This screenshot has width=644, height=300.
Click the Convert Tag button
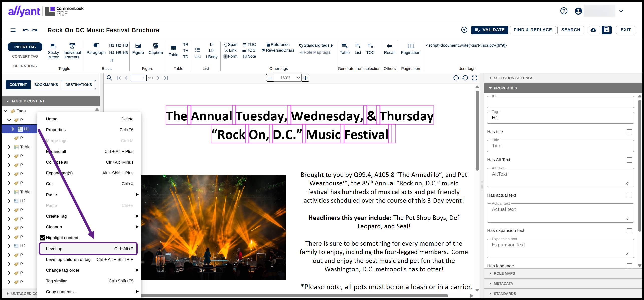[x=25, y=56]
